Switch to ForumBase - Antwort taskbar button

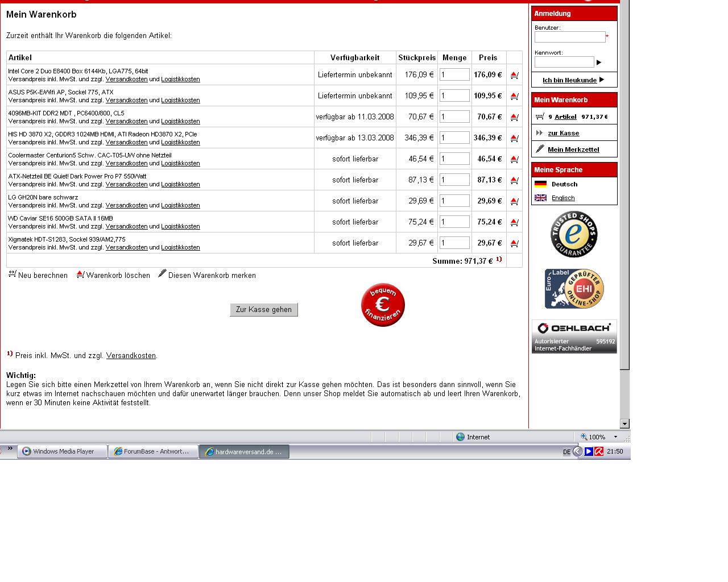coord(153,451)
